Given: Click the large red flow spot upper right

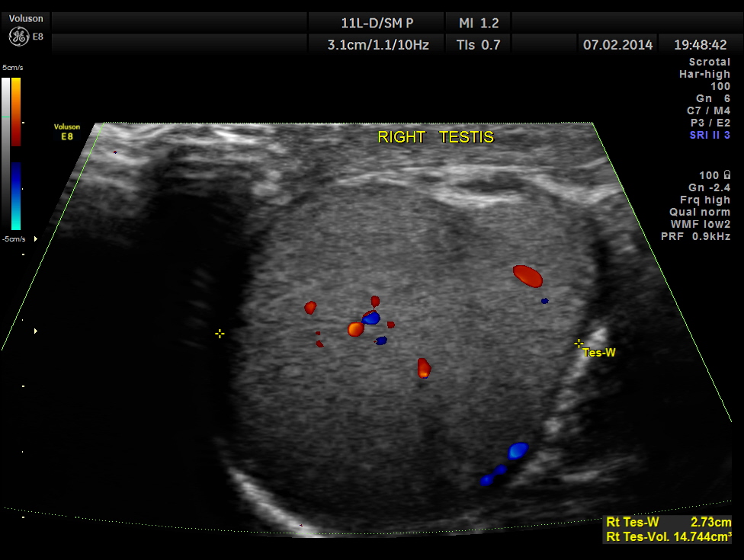Looking at the screenshot, I should coord(528,276).
